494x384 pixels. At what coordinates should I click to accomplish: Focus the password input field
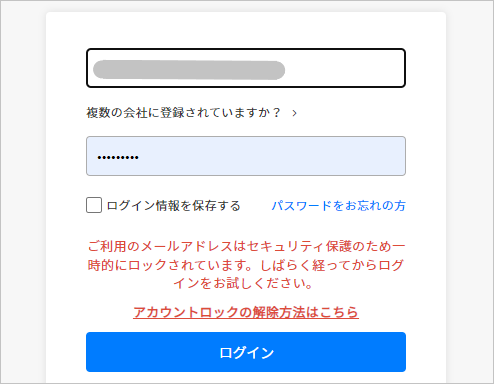pyautogui.click(x=246, y=156)
